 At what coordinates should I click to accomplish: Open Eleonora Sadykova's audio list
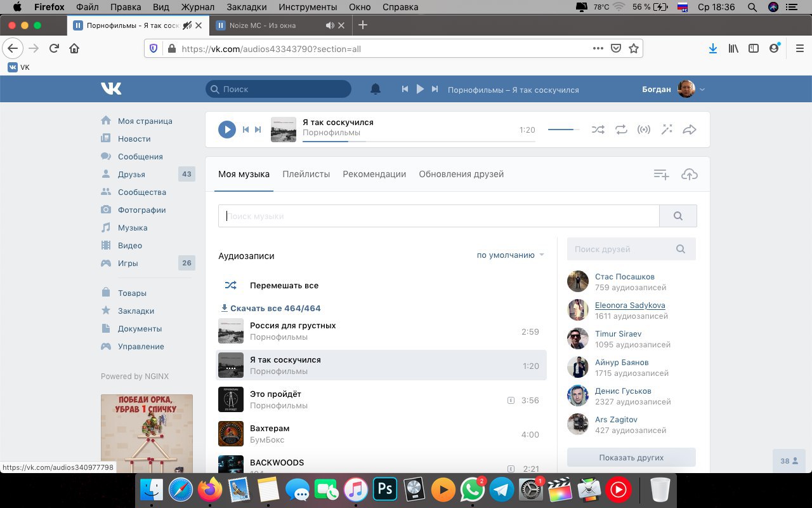pos(630,305)
